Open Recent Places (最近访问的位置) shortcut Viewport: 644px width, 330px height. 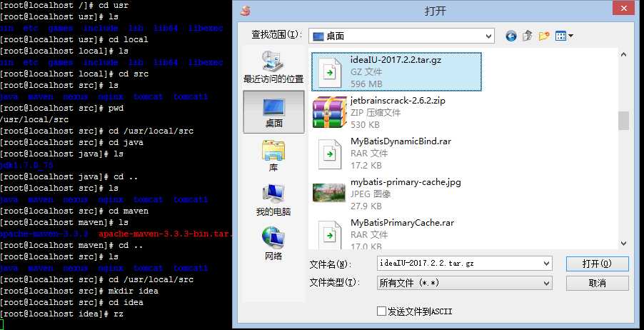(x=273, y=67)
